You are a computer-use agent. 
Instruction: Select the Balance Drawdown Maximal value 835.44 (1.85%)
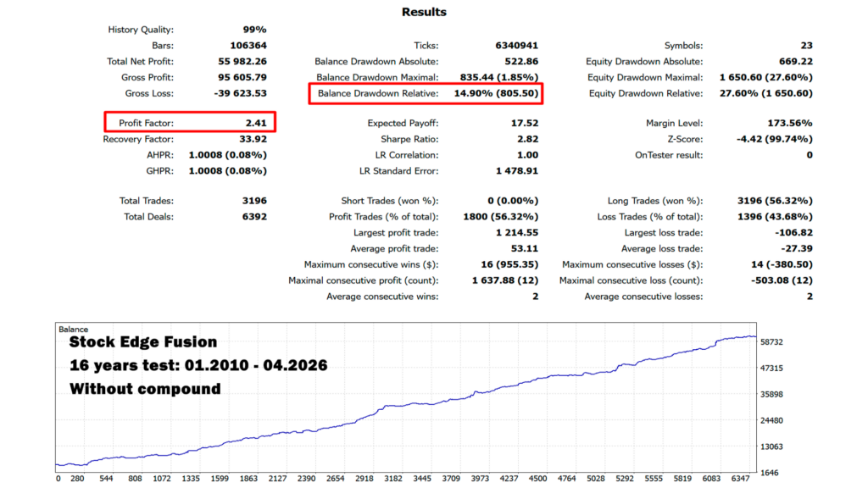tap(498, 77)
